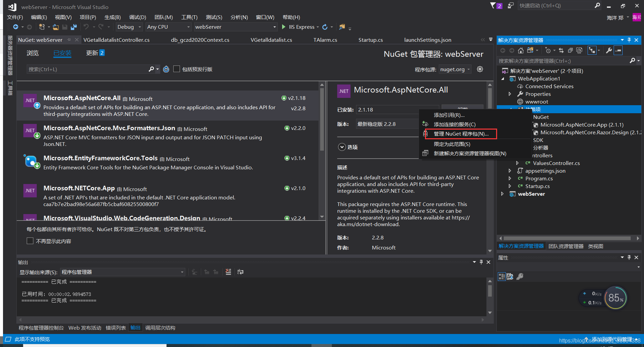Click the browser refresh icon next to IIS Express
Image resolution: width=644 pixels, height=347 pixels.
pos(325,27)
